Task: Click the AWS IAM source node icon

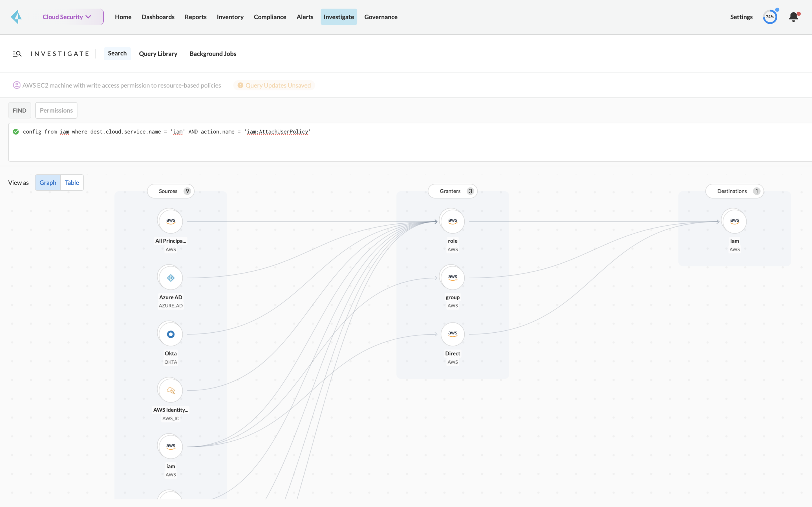Action: [x=170, y=446]
